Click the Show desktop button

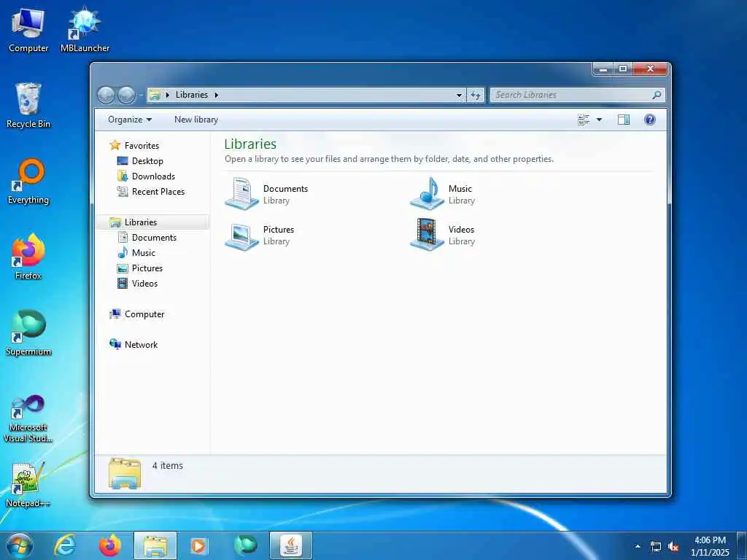pos(742,545)
